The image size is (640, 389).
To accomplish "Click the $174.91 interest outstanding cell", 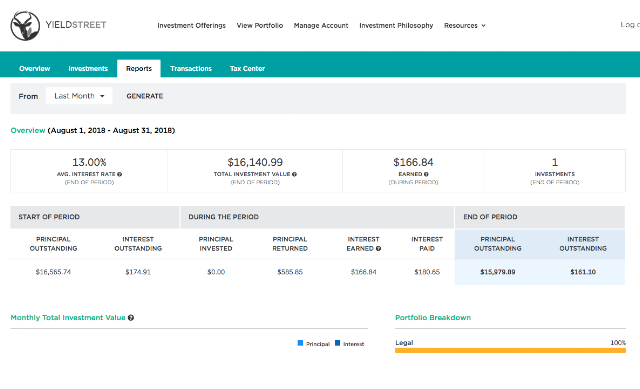I will coord(138,272).
